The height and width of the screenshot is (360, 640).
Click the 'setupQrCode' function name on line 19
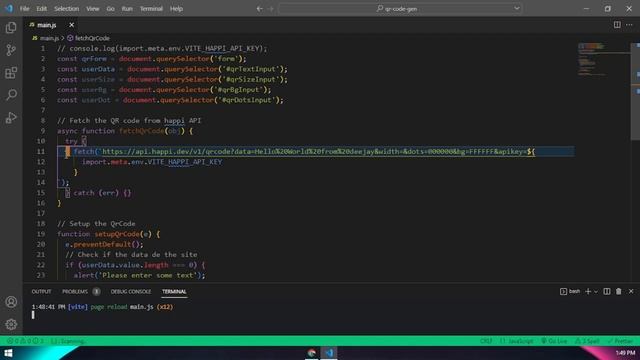[117, 234]
